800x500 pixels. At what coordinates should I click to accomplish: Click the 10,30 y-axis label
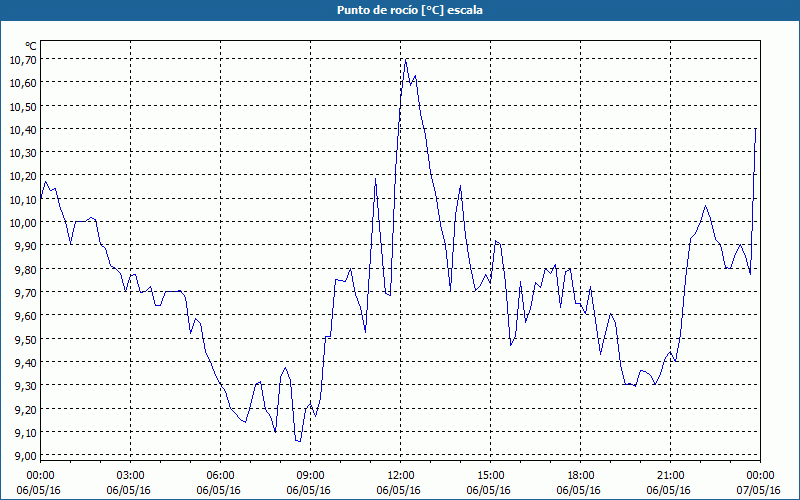[23, 153]
